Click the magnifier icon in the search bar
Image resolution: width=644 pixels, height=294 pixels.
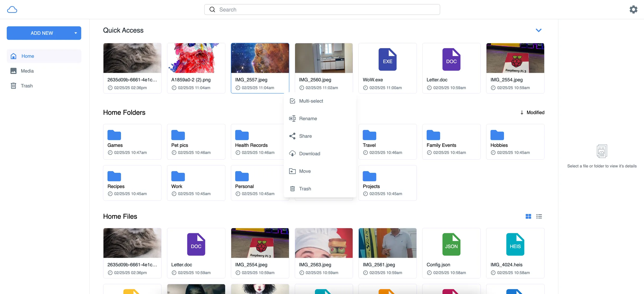pyautogui.click(x=212, y=9)
